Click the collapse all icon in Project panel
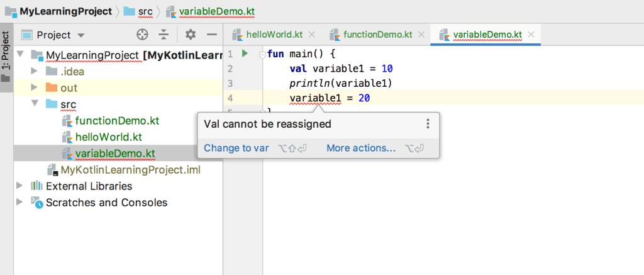 pyautogui.click(x=164, y=35)
